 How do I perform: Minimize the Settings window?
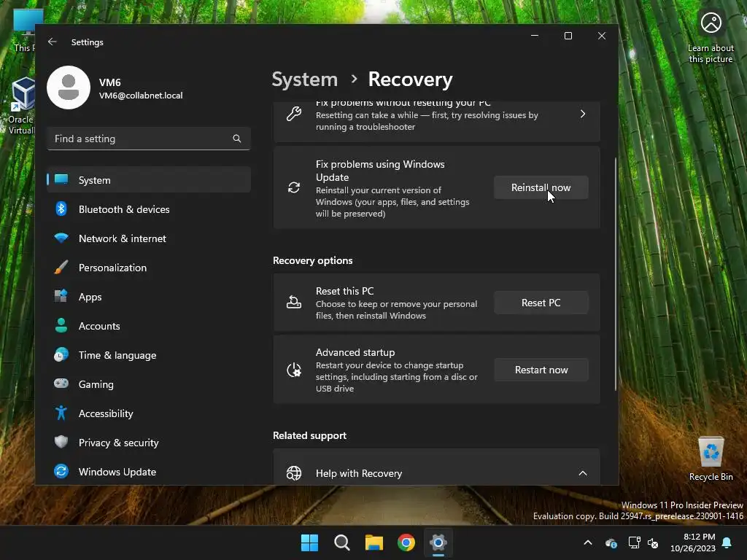(535, 36)
